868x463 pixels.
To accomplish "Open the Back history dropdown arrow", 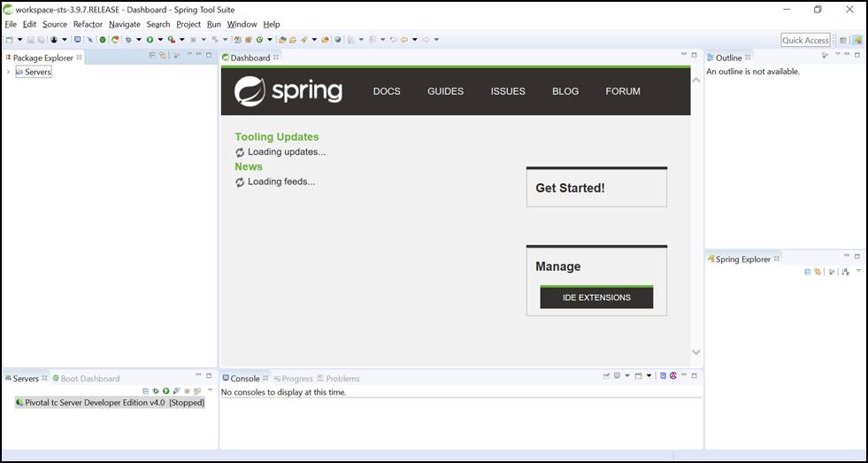I will point(415,40).
